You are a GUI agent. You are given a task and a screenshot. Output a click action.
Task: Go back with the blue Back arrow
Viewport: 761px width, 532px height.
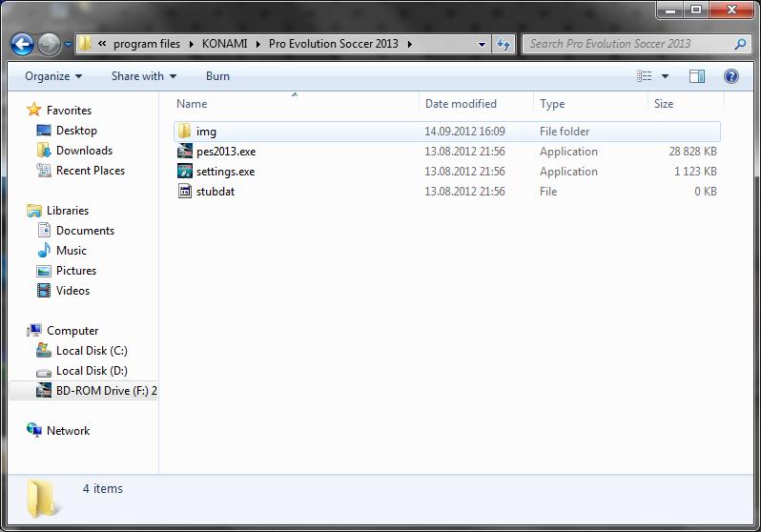[22, 44]
